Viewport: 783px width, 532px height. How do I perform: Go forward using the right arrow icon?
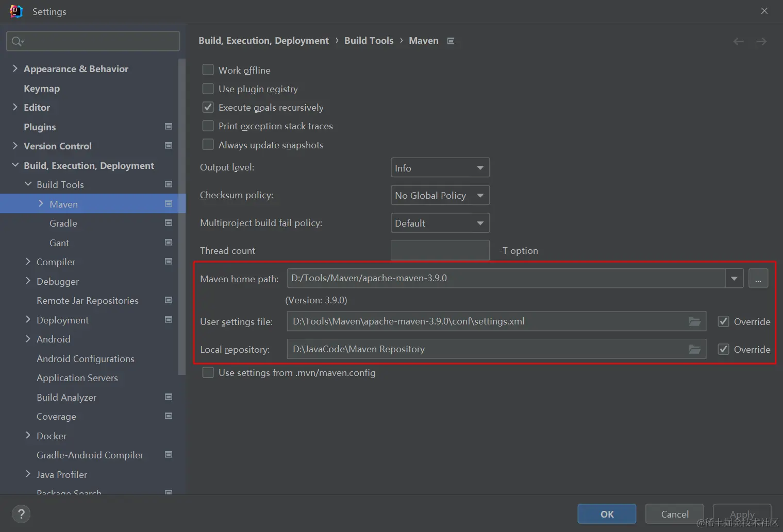[x=761, y=41]
